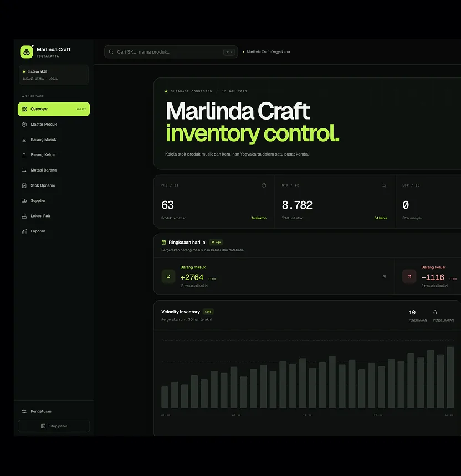Click the Supplier truck icon
This screenshot has width=461, height=476.
[24, 201]
